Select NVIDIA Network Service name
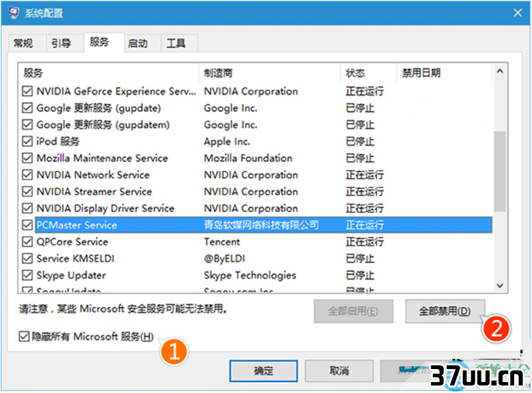 [x=93, y=175]
